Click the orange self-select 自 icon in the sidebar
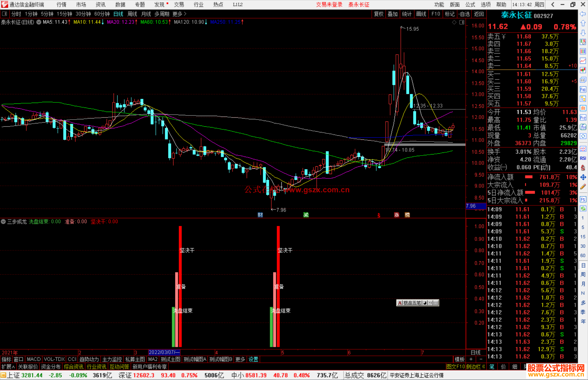 coord(583,108)
